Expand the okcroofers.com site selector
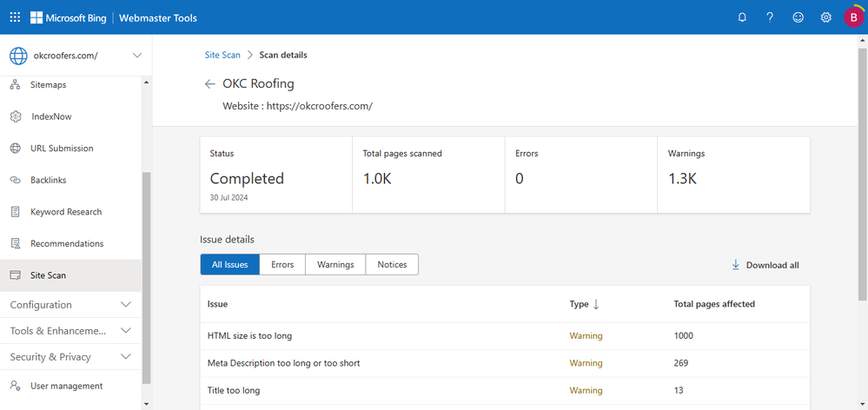This screenshot has width=868, height=410. [x=136, y=56]
